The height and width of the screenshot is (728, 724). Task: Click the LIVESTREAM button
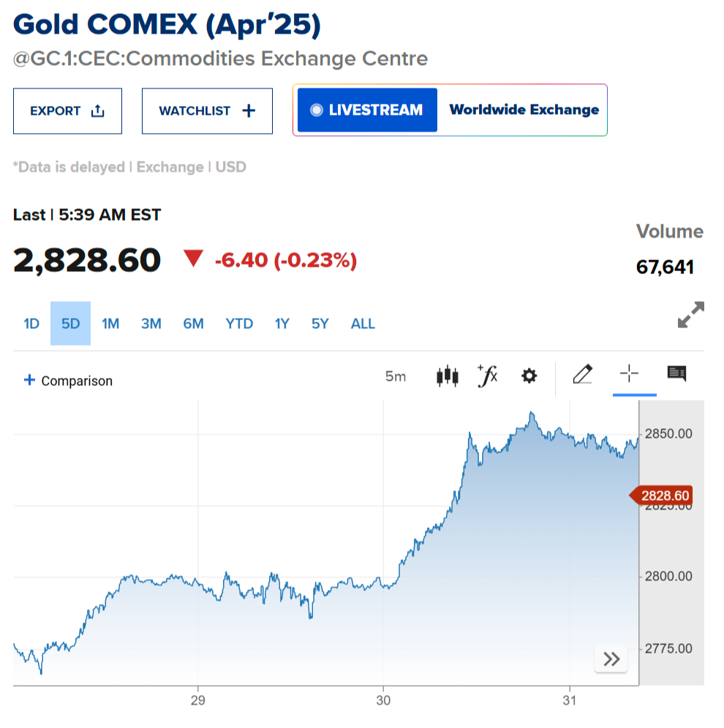click(x=367, y=110)
